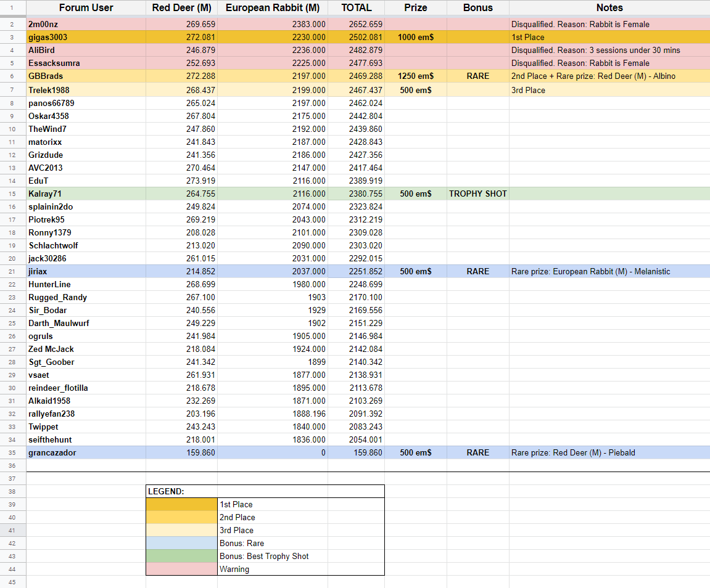Viewport: 710px width, 588px height.
Task: Click the green Best Trophy Shot swatch
Action: click(x=181, y=557)
